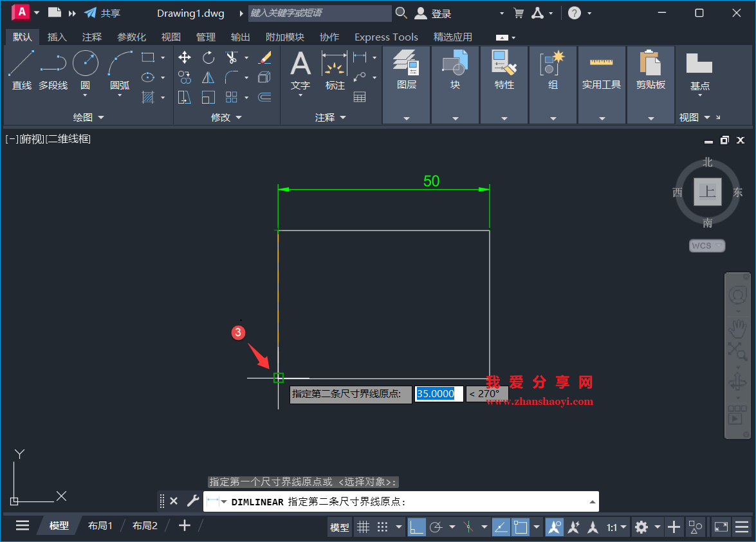Select the Line (直线) drawing tool
The width and height of the screenshot is (756, 542).
pos(21,67)
